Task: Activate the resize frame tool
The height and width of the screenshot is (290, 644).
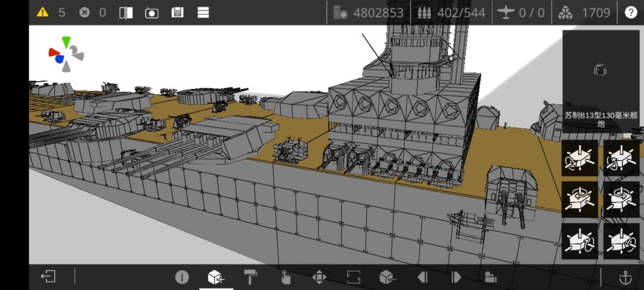Action: tap(353, 277)
